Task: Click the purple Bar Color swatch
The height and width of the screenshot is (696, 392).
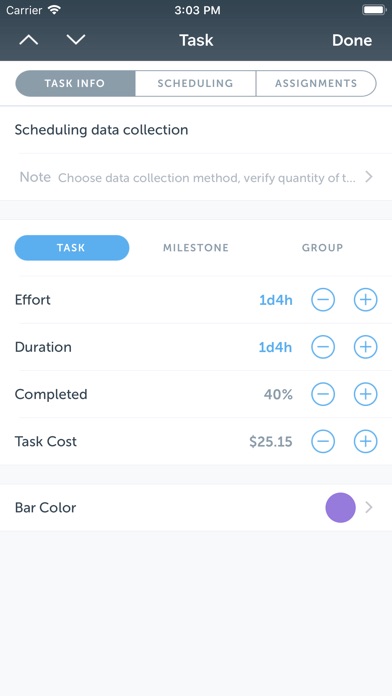Action: pos(341,507)
